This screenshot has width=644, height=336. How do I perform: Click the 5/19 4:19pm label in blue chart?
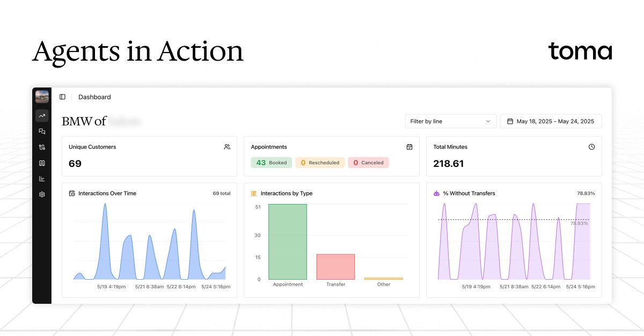click(x=112, y=287)
